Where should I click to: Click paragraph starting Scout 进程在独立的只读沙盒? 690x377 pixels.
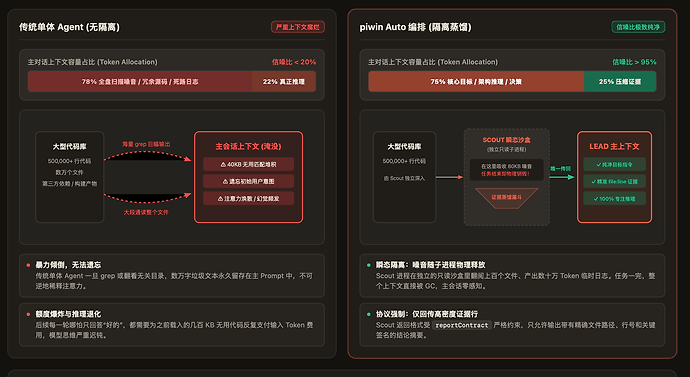point(515,281)
